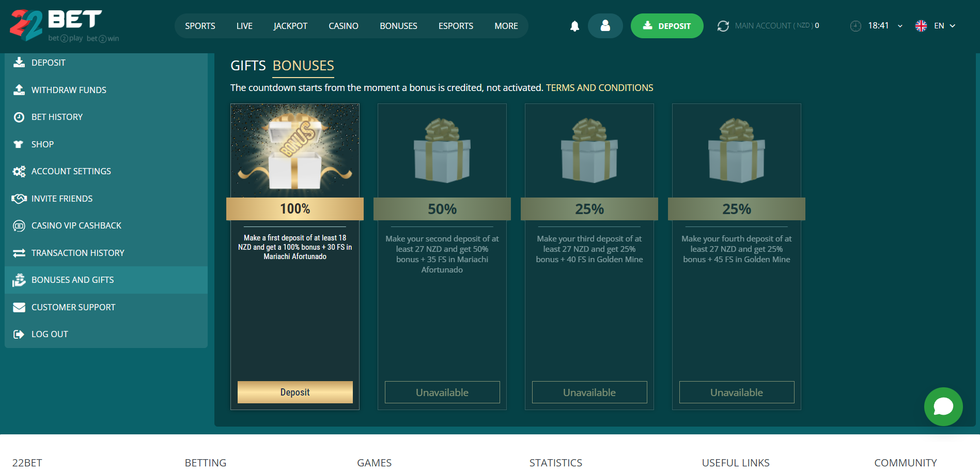Click the Customer Support envelope icon
This screenshot has width=980, height=469.
click(19, 307)
